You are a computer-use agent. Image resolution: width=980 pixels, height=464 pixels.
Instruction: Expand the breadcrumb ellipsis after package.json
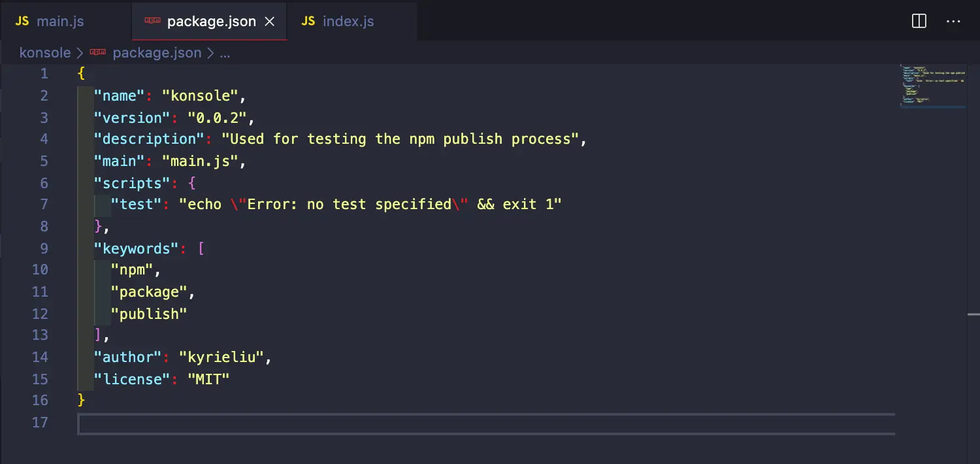pos(225,52)
